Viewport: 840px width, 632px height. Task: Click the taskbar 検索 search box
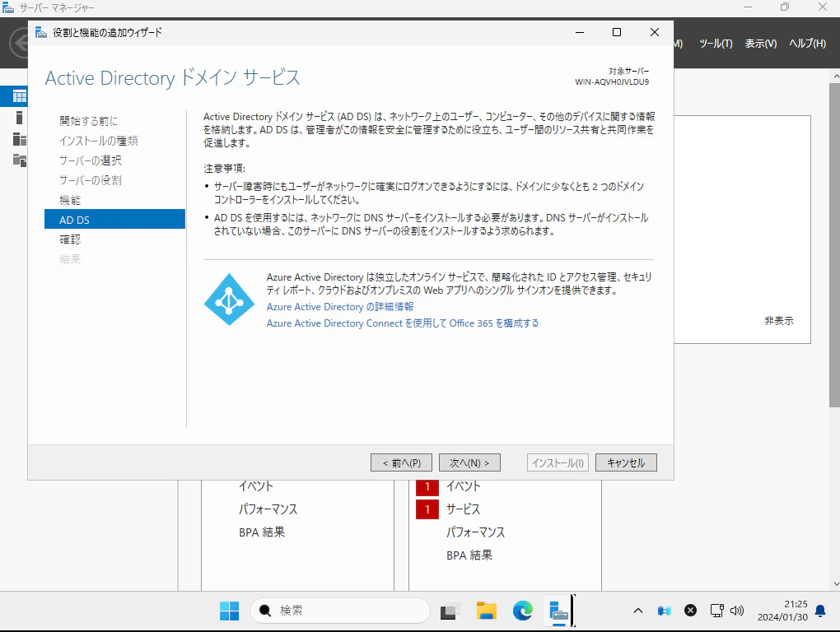point(339,611)
